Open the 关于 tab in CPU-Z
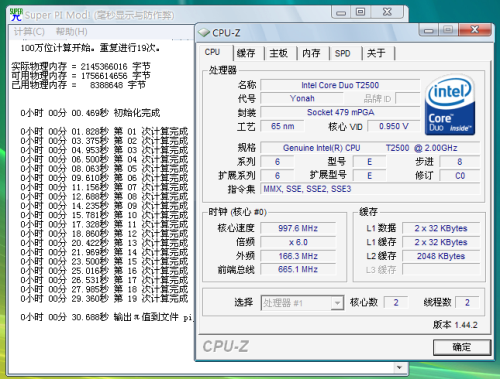500x379 pixels. point(376,53)
